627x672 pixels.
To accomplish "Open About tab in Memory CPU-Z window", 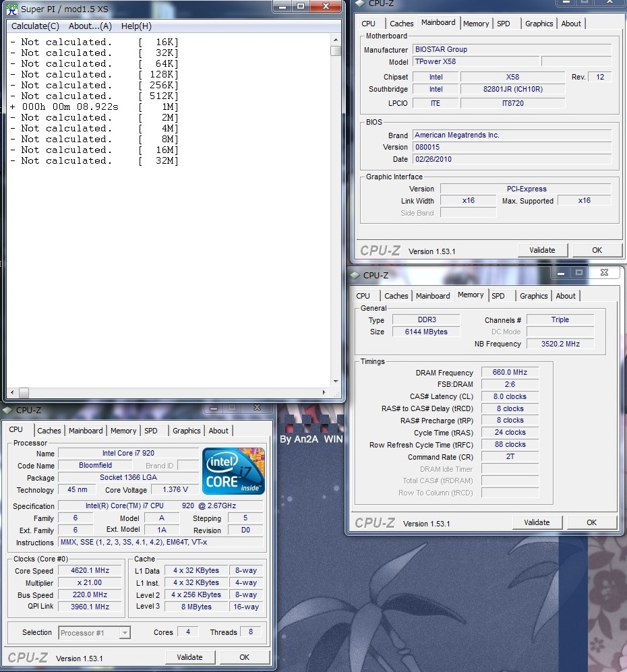I will coord(566,296).
